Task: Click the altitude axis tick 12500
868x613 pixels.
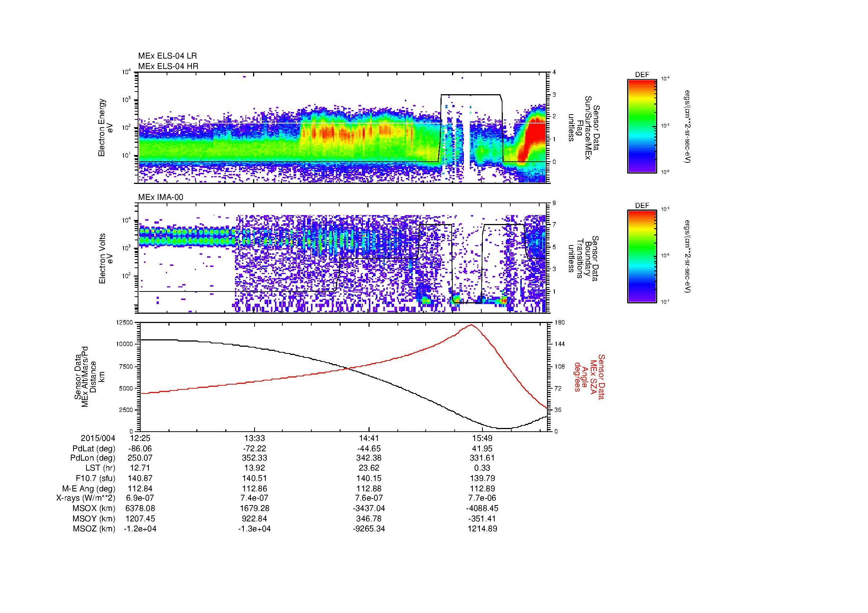Action: pyautogui.click(x=124, y=322)
